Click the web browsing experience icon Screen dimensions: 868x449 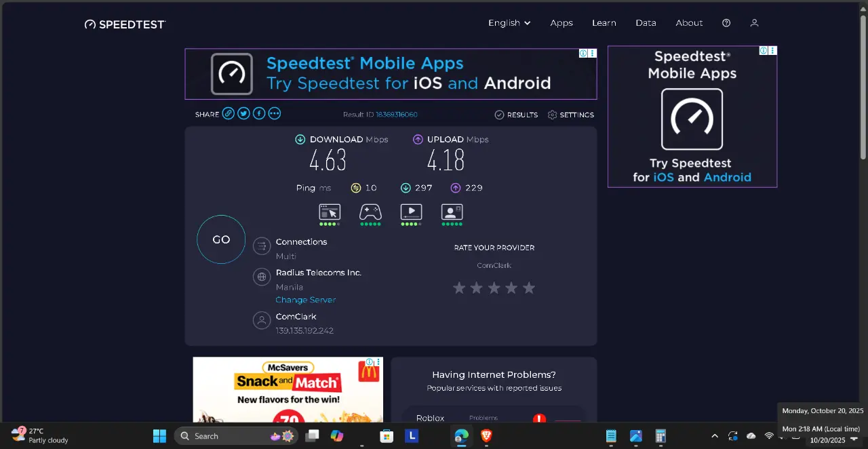pyautogui.click(x=330, y=212)
